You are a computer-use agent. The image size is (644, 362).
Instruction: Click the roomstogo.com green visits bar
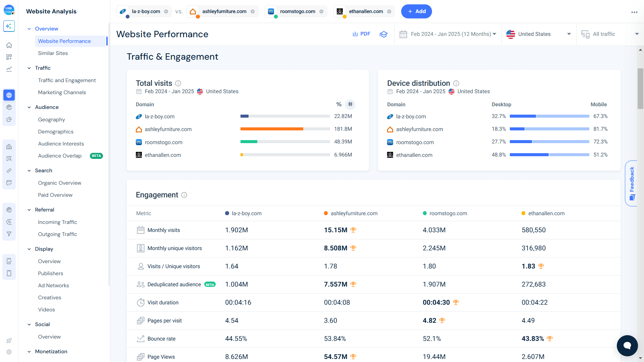pos(249,142)
